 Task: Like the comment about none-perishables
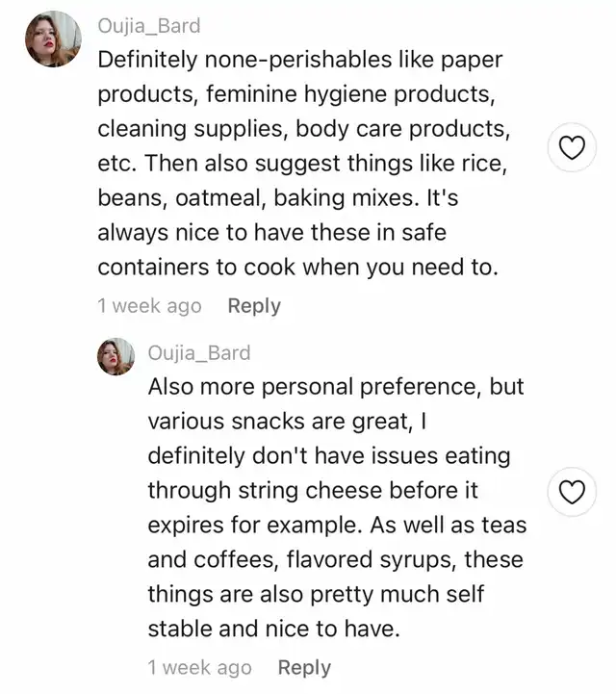point(572,147)
